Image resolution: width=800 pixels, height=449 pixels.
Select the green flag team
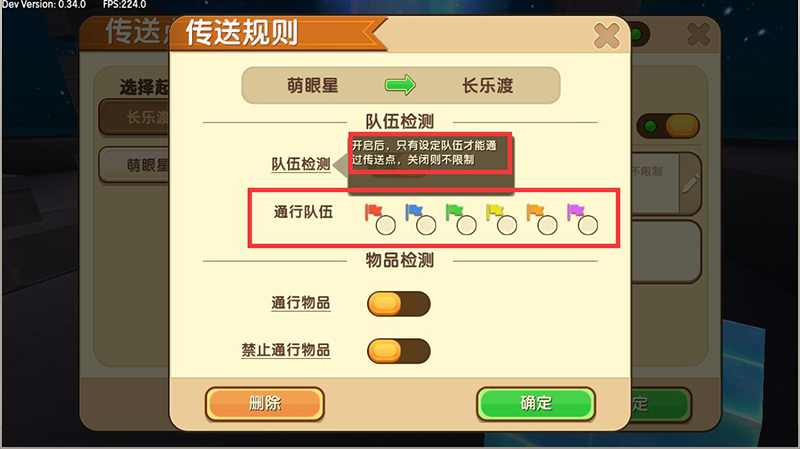tap(466, 225)
